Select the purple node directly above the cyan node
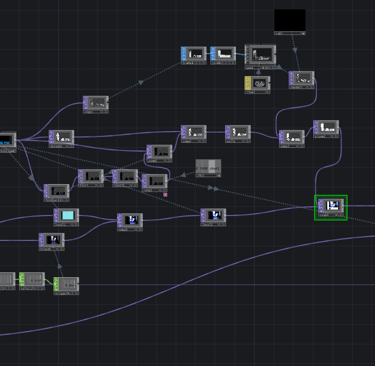The image size is (375, 366). click(56, 193)
